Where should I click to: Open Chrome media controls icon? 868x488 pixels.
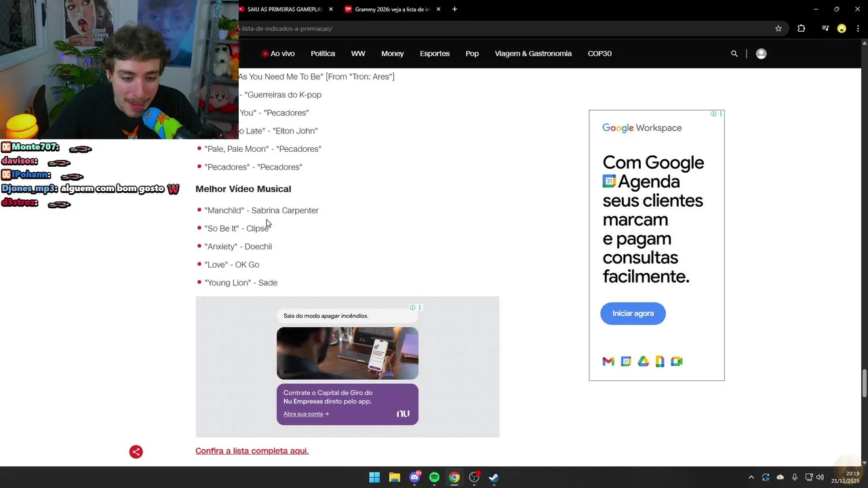coord(825,28)
